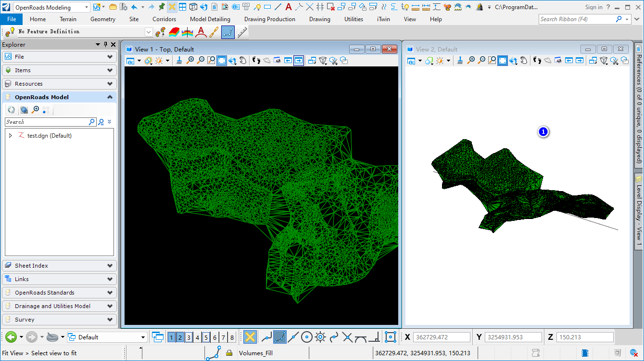Open the Default model dropdown

point(107,337)
